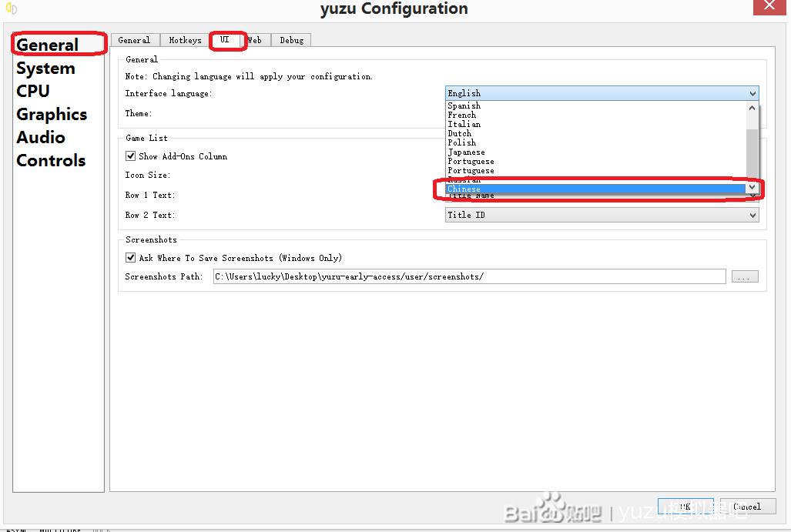Choose Japanese from the language list
791x532 pixels.
click(595, 152)
